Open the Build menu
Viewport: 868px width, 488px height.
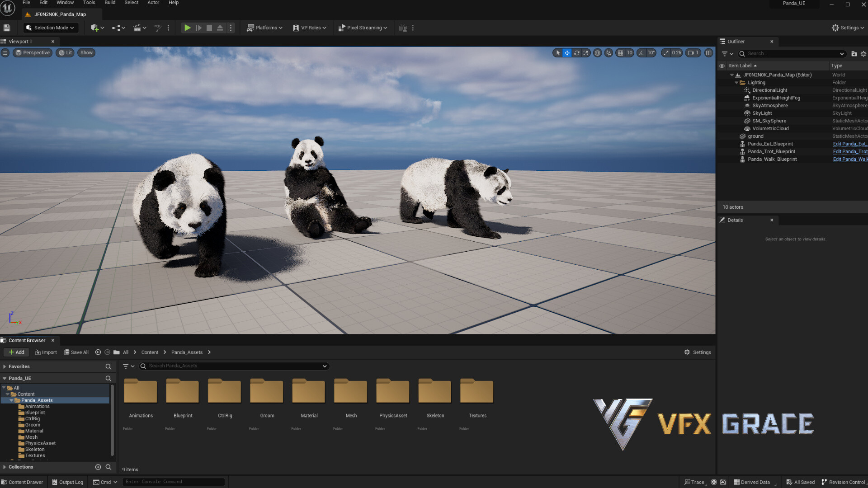(x=109, y=3)
